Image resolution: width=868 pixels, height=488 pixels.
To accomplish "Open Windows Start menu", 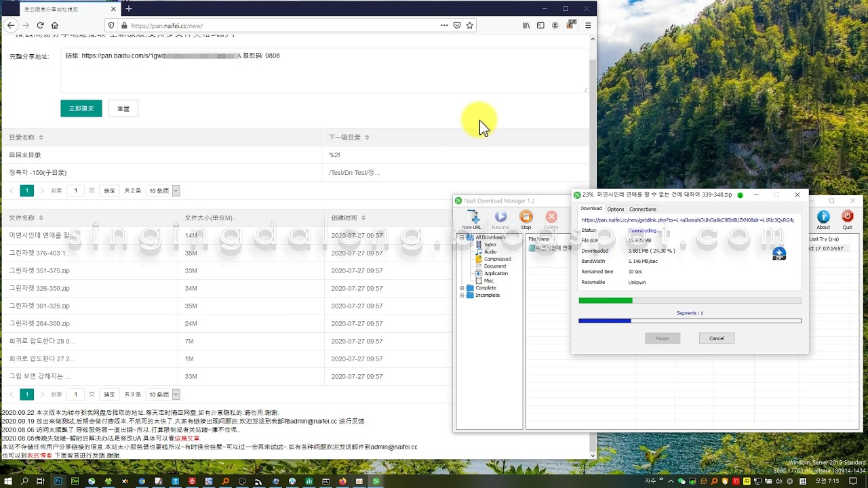I will pos(8,481).
